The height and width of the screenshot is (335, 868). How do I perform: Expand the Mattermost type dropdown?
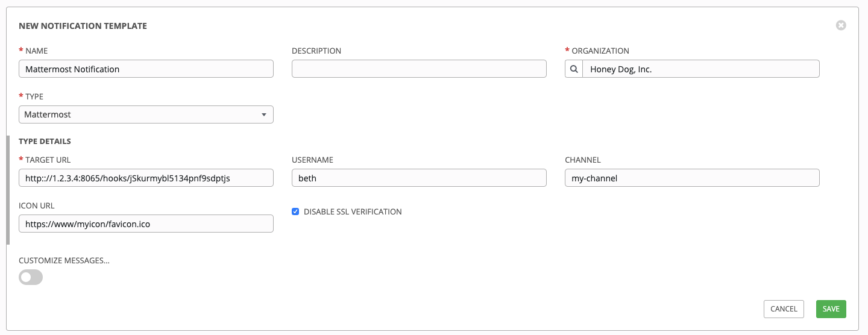pos(146,114)
